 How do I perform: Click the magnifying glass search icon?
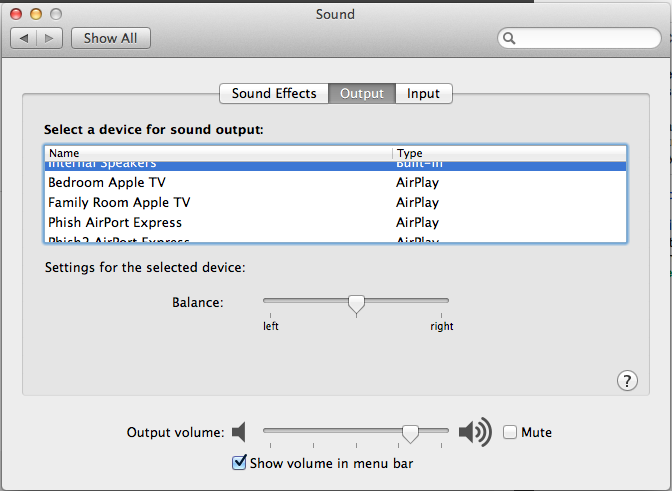509,39
